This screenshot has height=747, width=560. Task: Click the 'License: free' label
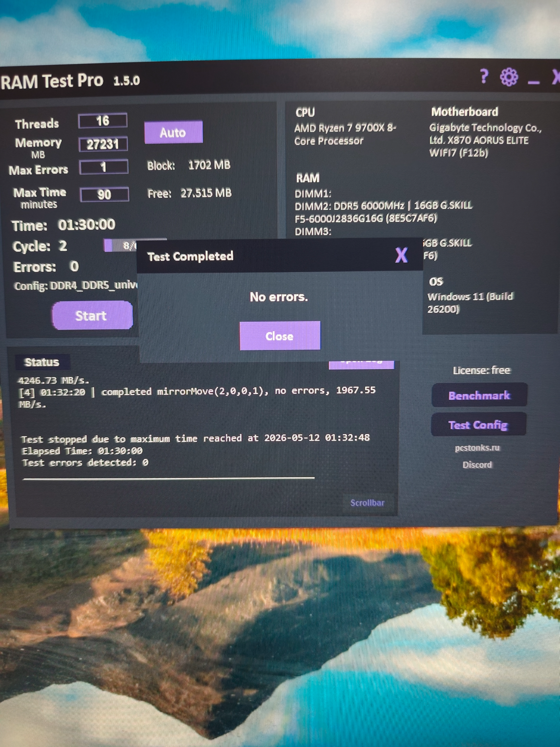pyautogui.click(x=482, y=370)
